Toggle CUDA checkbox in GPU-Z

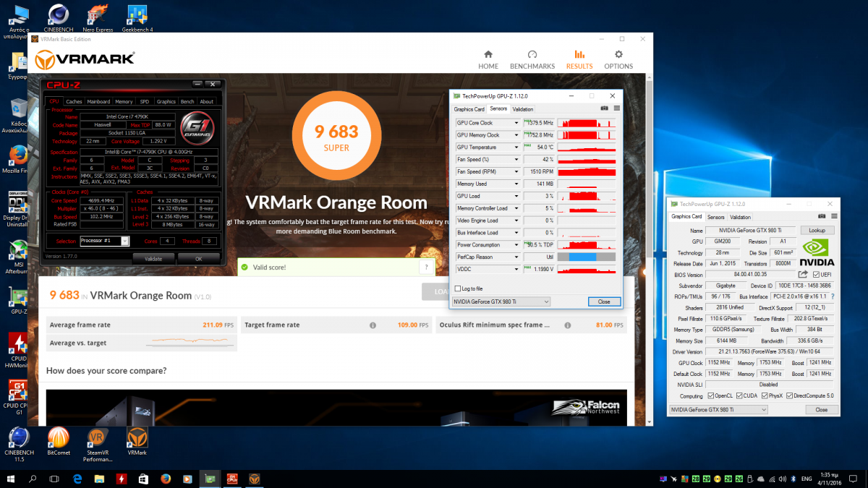click(x=739, y=395)
